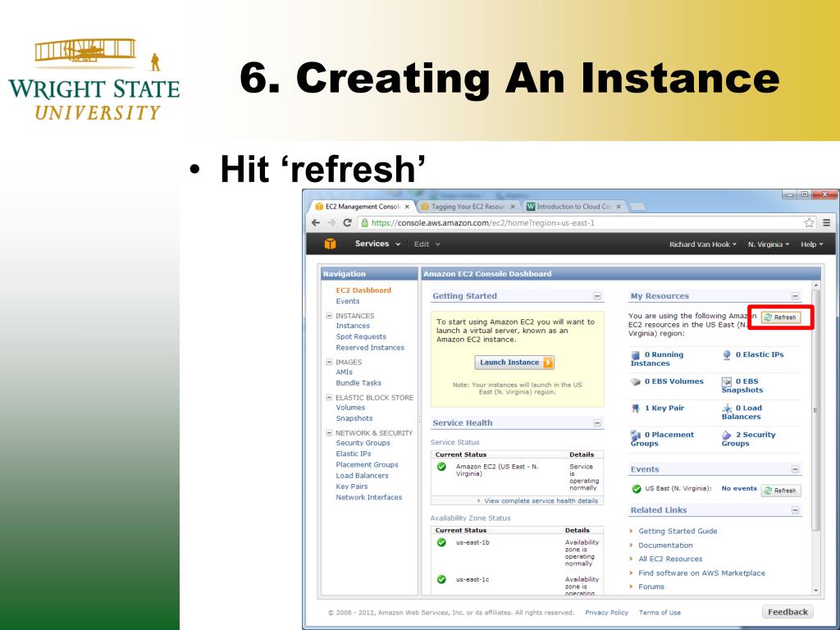The width and height of the screenshot is (840, 630).
Task: Collapse the Getting Started panel
Action: pos(597,296)
